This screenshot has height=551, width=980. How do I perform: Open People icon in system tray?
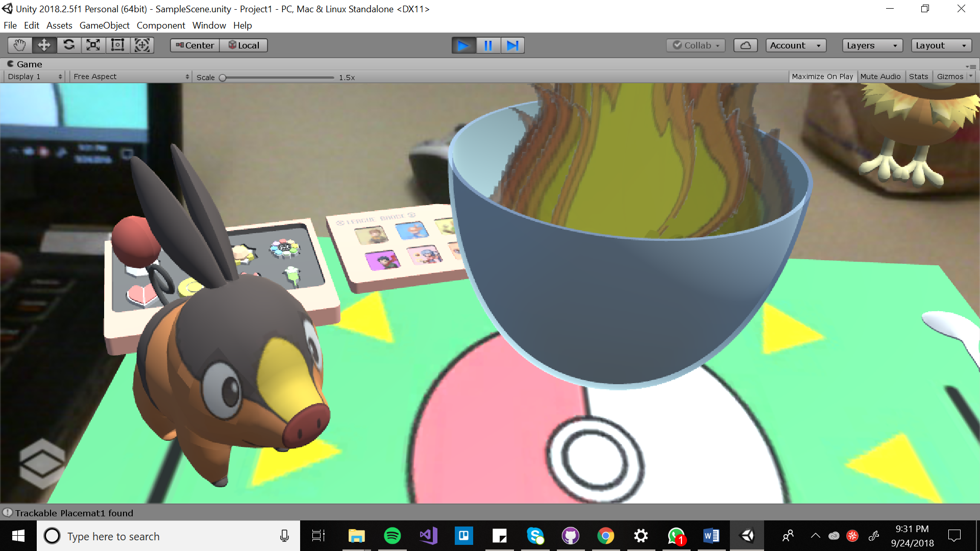788,536
